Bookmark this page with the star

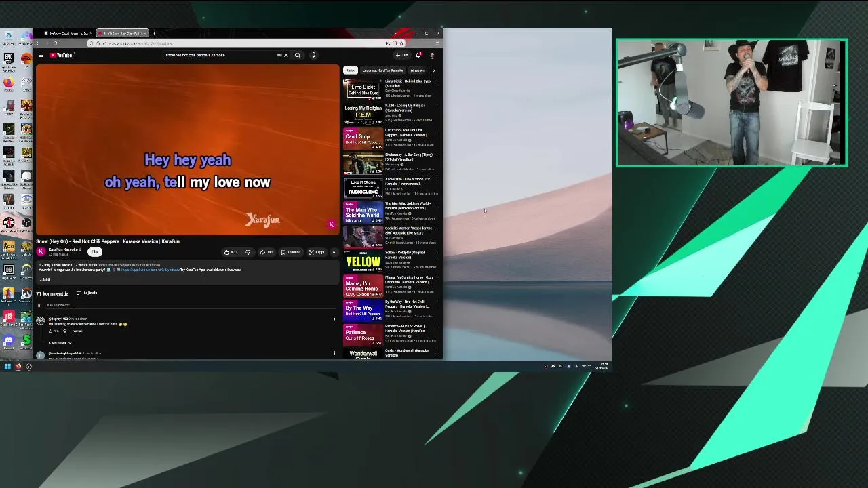[401, 43]
